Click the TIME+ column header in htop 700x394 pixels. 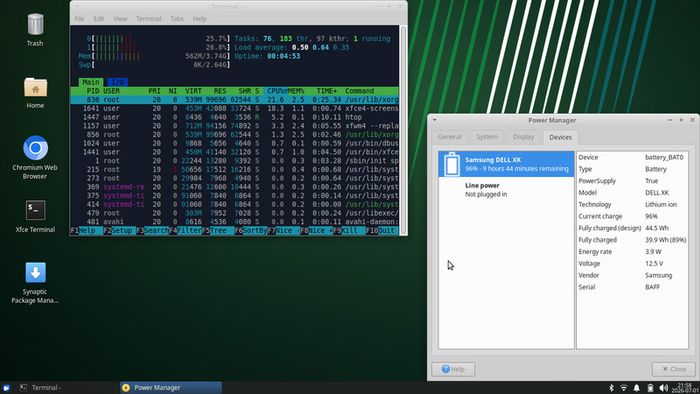(x=327, y=91)
